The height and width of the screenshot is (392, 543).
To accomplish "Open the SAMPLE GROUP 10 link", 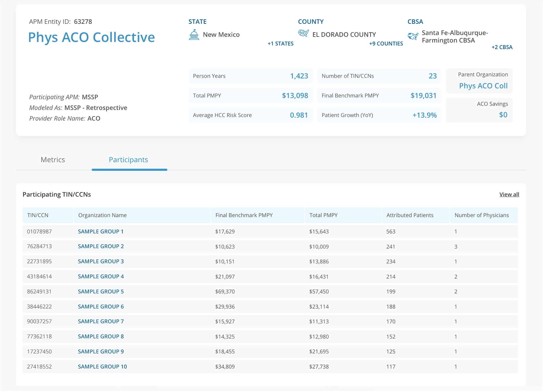I will pos(102,367).
